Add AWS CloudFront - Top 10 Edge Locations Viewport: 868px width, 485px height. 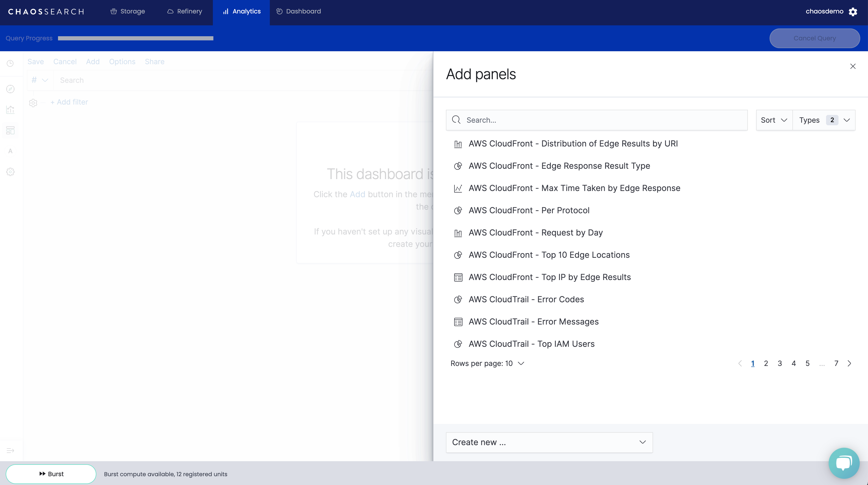tap(549, 255)
